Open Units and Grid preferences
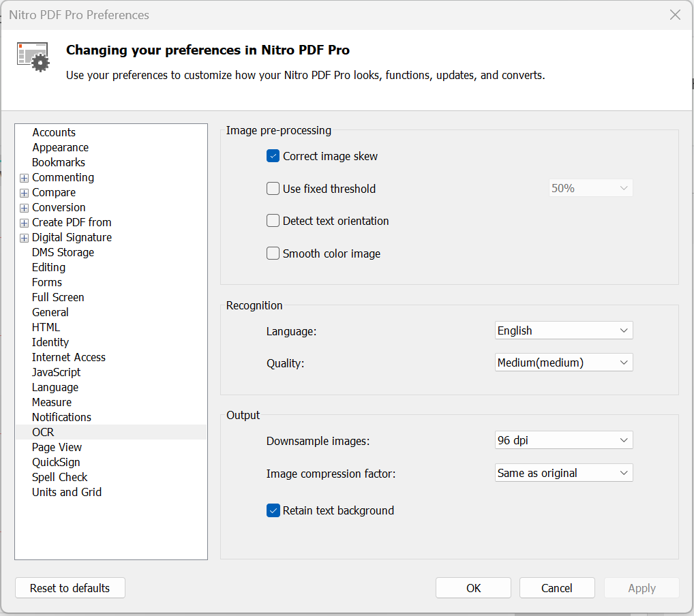 [67, 493]
